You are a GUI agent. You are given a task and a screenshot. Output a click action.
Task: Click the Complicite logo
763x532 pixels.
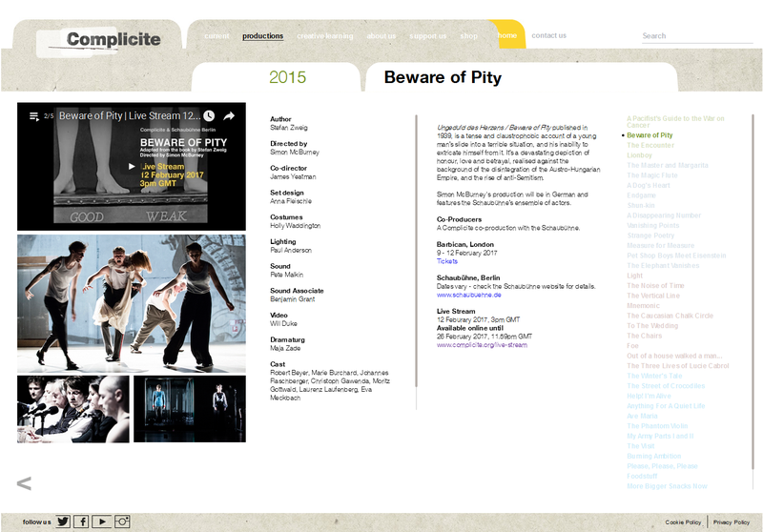(99, 40)
